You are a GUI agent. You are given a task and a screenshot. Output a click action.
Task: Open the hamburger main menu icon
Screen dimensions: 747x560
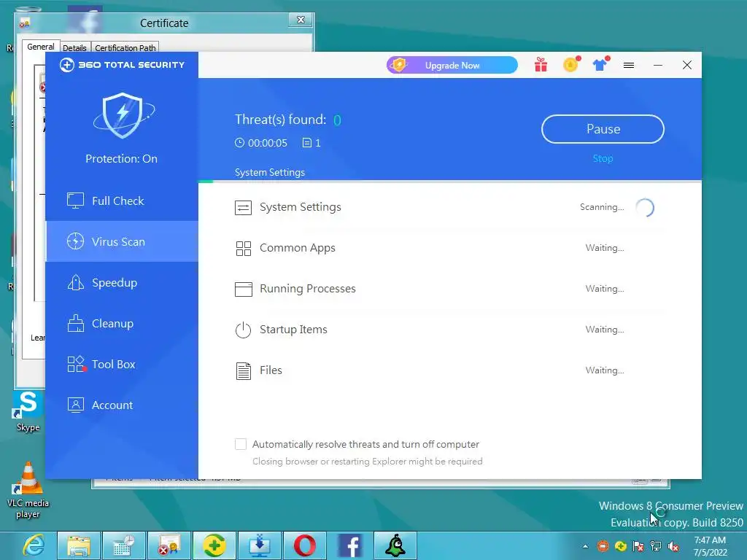tap(629, 65)
